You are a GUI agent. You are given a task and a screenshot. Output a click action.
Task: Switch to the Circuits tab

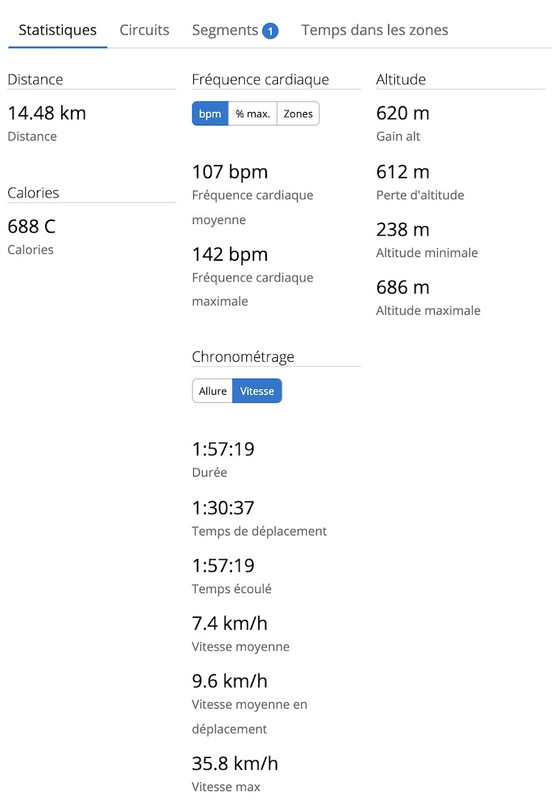click(144, 30)
